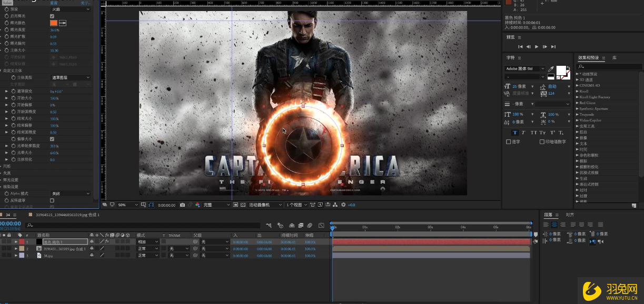Enable the 连字 checkbox in Character panel
This screenshot has width=644, height=304.
[x=509, y=141]
